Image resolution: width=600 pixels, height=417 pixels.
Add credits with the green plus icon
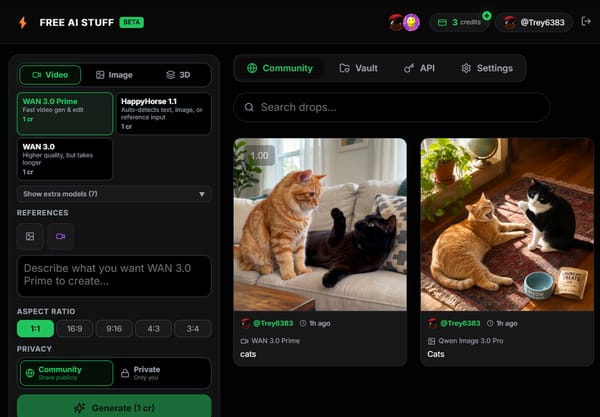coord(486,16)
